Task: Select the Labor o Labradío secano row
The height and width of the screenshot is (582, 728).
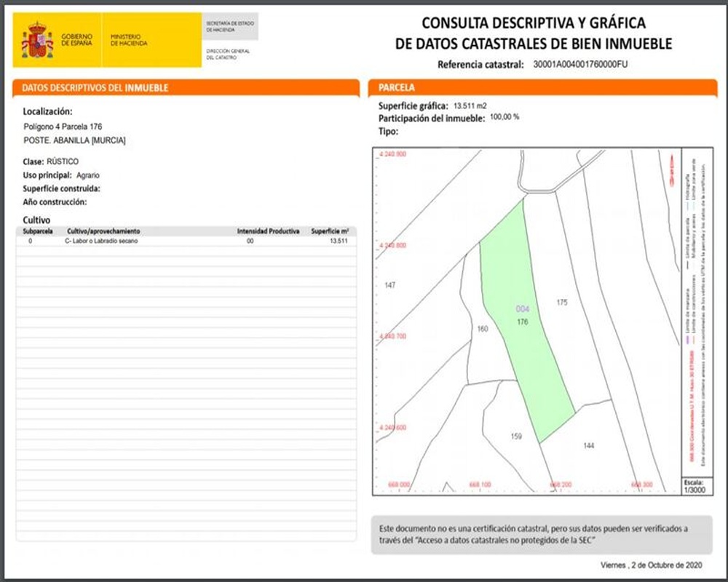Action: [x=186, y=241]
